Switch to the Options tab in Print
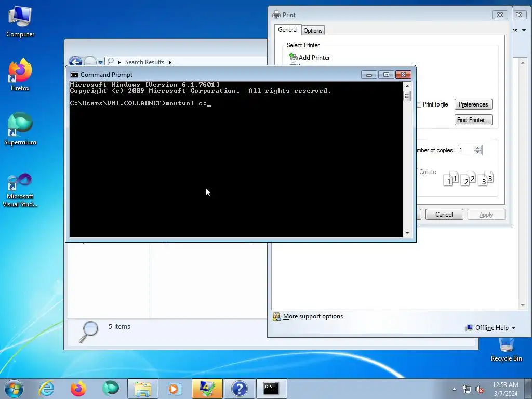The image size is (532, 399). [313, 31]
